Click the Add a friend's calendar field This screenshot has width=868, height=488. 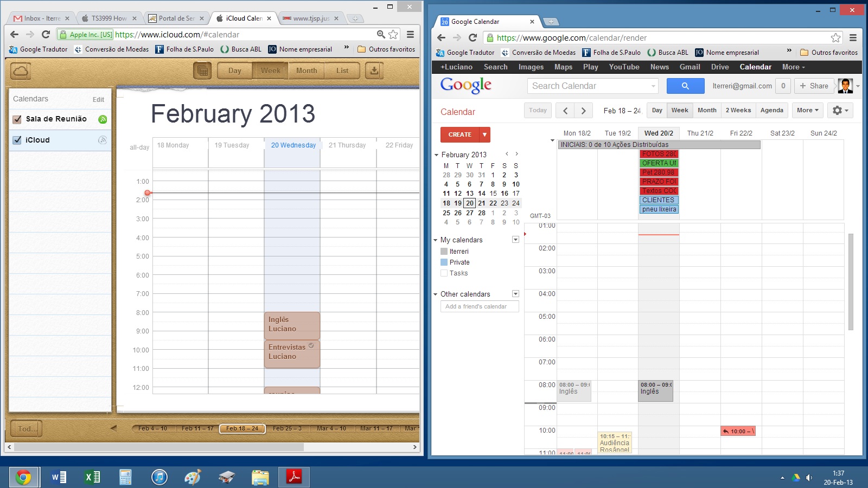tap(480, 306)
